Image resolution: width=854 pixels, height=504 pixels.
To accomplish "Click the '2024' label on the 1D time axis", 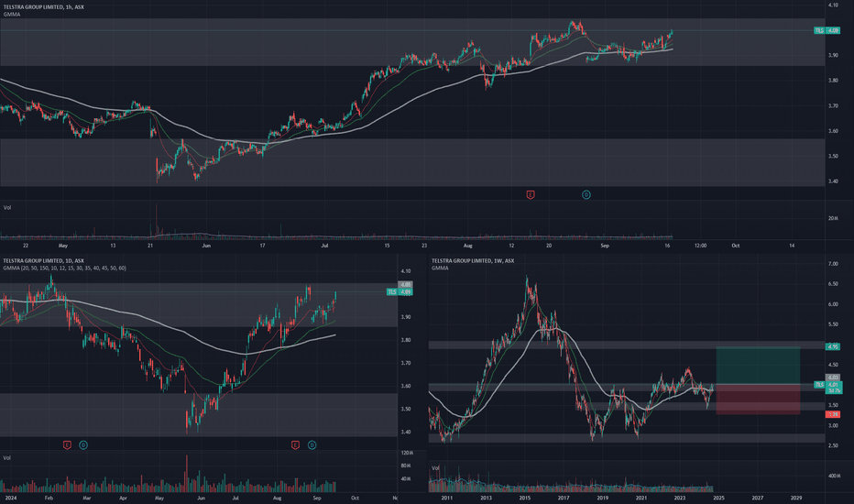I will [10, 498].
